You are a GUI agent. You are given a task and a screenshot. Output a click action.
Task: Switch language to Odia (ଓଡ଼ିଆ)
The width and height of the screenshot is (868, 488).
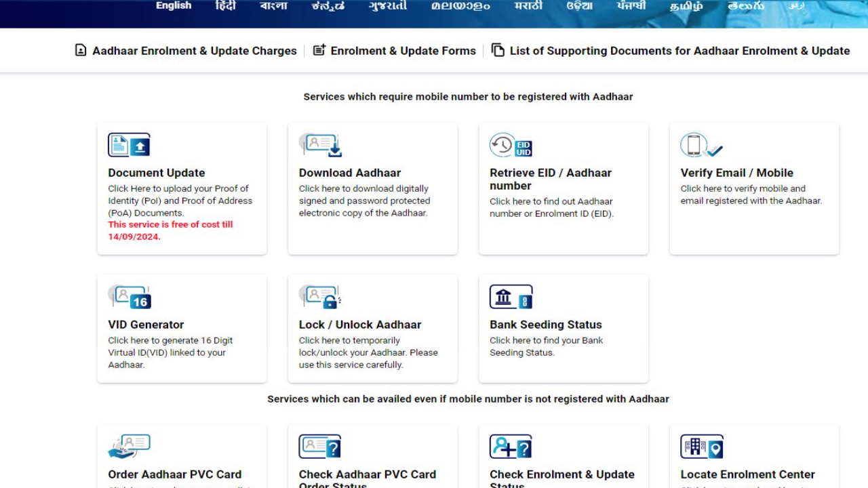pos(580,5)
